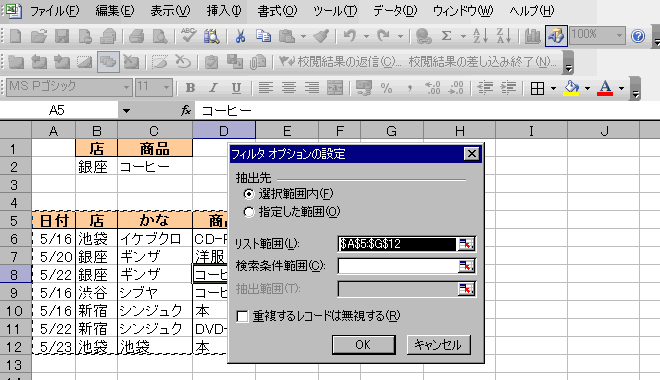The height and width of the screenshot is (380, 660).
Task: Click cell B2 containing 銀座
Action: click(x=96, y=167)
